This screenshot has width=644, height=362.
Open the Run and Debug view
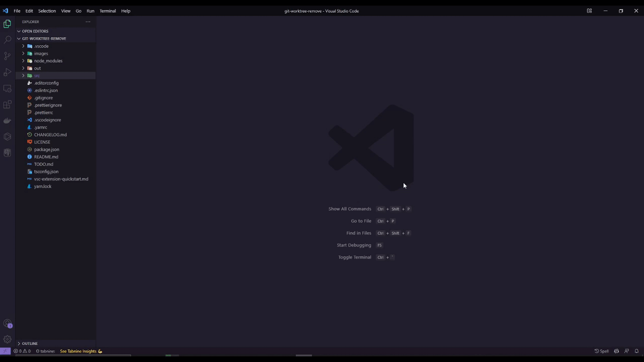7,72
